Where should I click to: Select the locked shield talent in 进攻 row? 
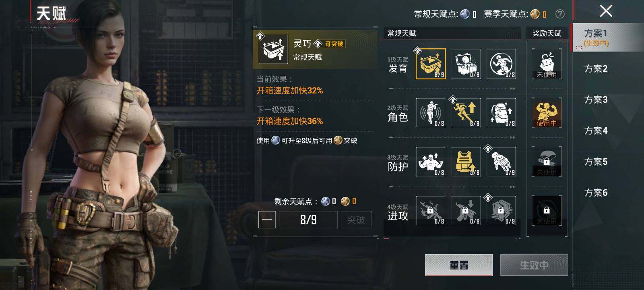[x=501, y=210]
